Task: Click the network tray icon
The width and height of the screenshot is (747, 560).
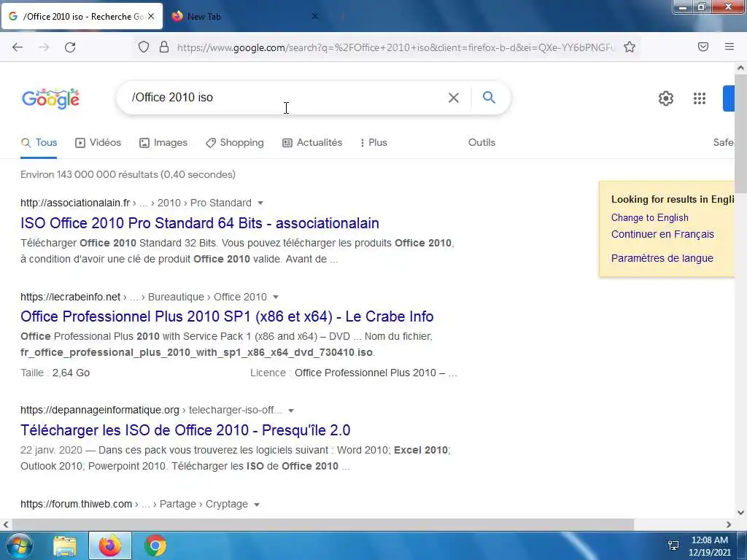Action: coord(673,545)
